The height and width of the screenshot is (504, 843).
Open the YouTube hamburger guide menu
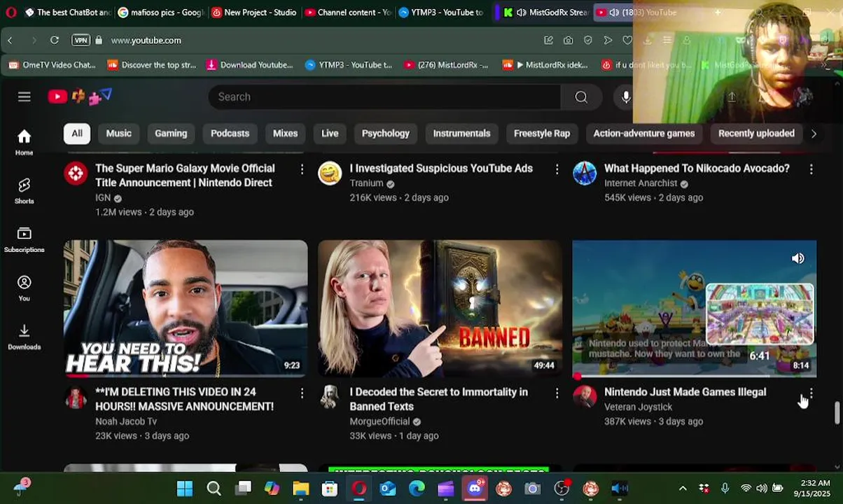tap(25, 97)
